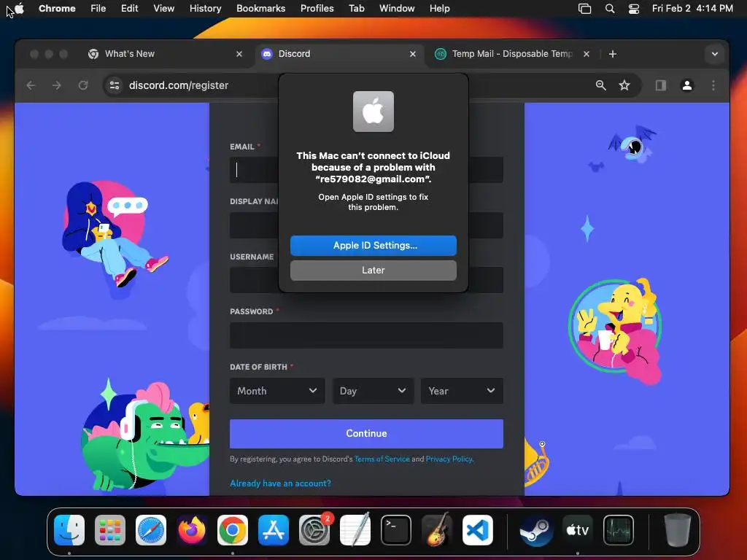The height and width of the screenshot is (560, 747).
Task: Launch GarageBand from the Dock
Action: [x=437, y=530]
